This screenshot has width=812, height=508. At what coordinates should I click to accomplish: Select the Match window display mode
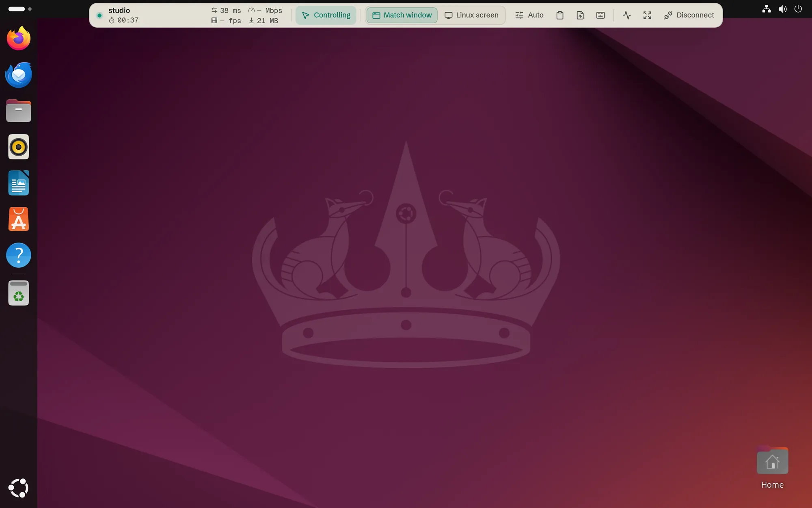click(x=402, y=15)
